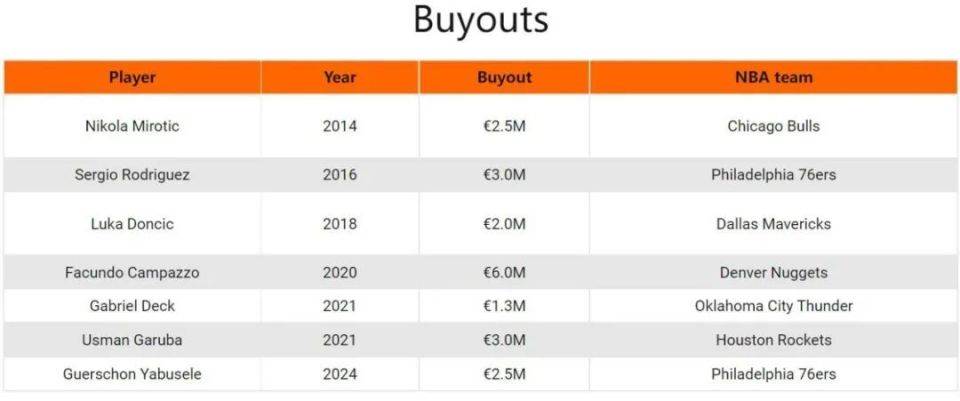Click the Buyouts title heading

pos(481,20)
